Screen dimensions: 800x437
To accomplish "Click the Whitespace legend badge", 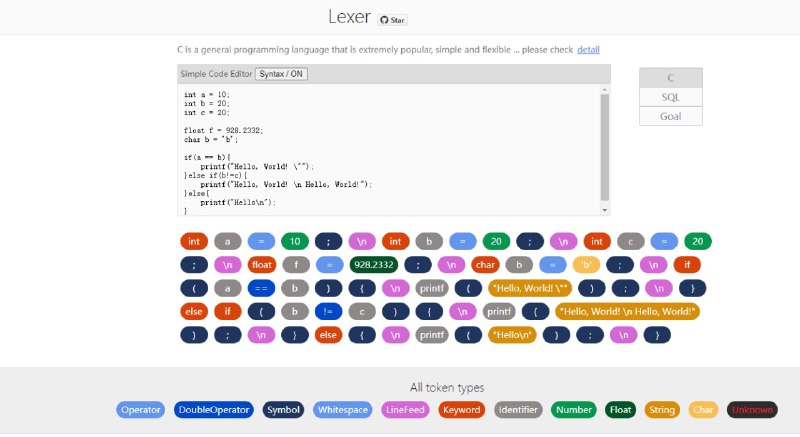I will tap(343, 410).
